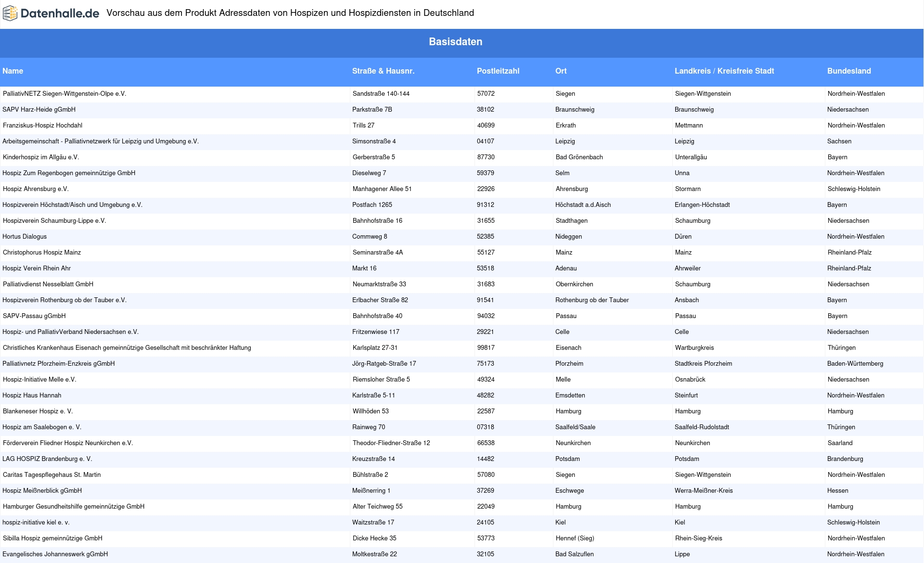The image size is (924, 563).
Task: Select Evangelisches Johanneswerk gGmbH entry
Action: click(x=55, y=554)
